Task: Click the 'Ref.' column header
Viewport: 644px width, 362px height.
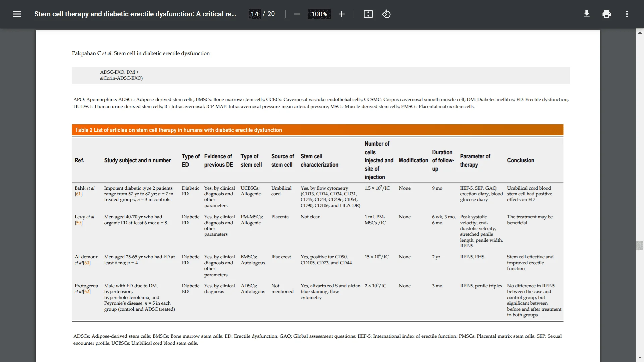Action: [x=79, y=160]
